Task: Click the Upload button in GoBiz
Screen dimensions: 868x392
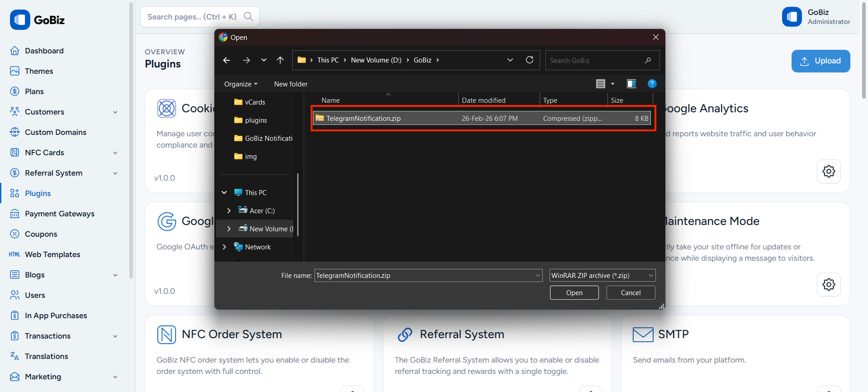Action: click(821, 61)
